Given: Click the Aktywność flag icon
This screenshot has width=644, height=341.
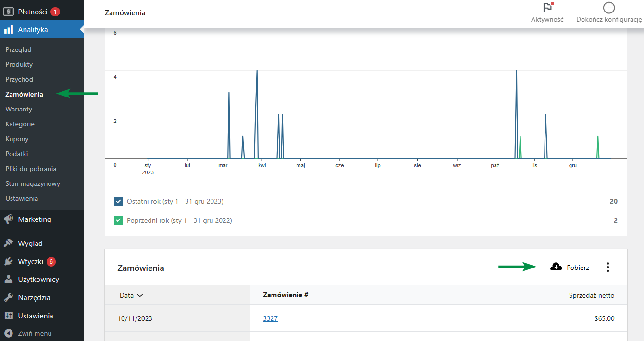Looking at the screenshot, I should coord(547,8).
